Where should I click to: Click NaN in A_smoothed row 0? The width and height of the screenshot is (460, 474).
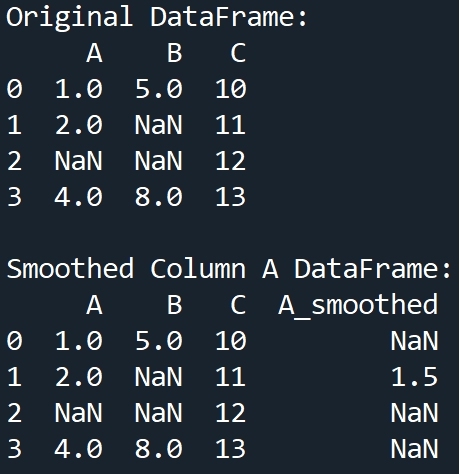(x=414, y=341)
